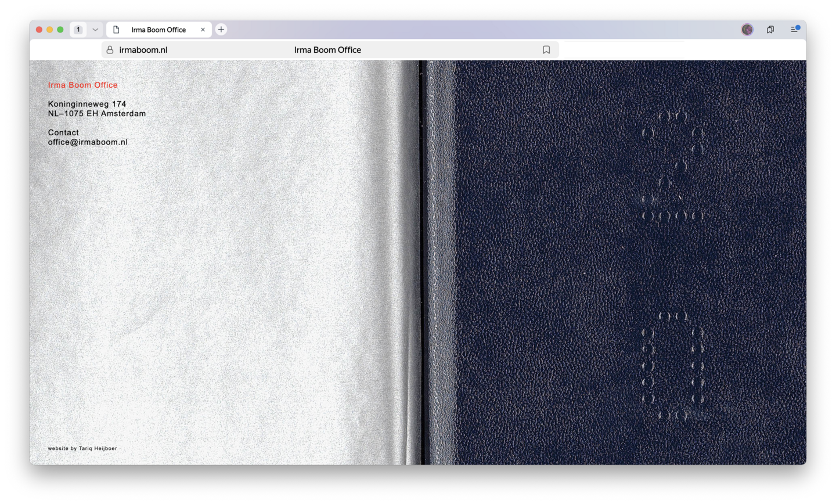Click the tab counter button showing 1

click(x=78, y=30)
